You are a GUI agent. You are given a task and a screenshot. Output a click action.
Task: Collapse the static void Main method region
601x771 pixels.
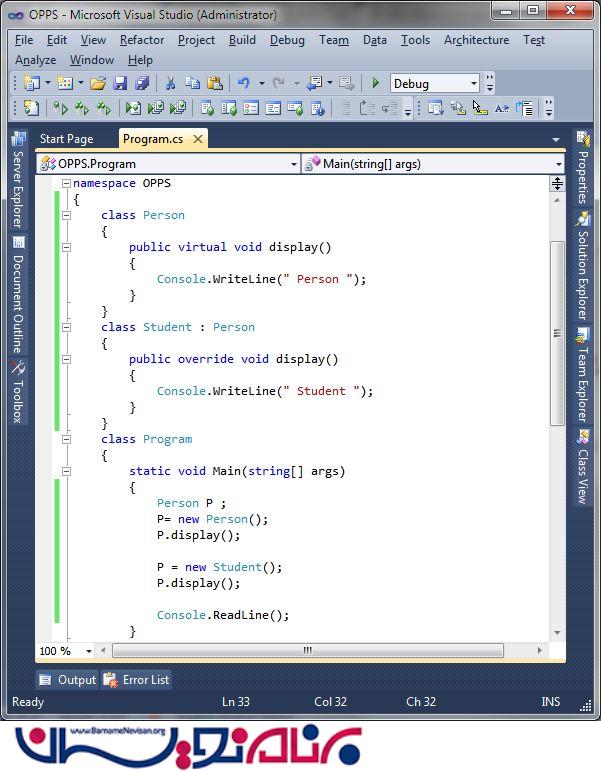(x=66, y=471)
